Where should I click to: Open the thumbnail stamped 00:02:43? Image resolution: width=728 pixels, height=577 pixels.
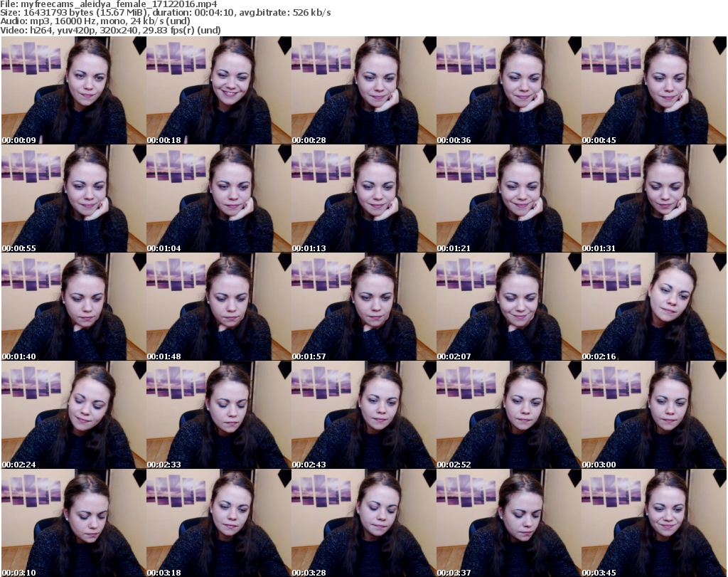tap(363, 415)
